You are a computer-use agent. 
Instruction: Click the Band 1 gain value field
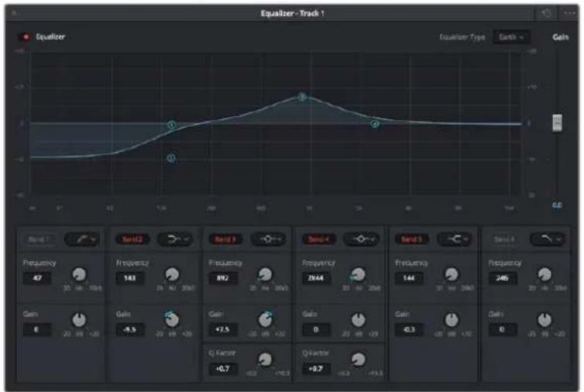point(37,330)
